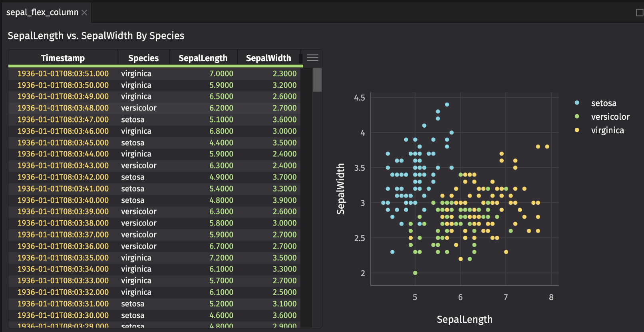Click the lowest green versicolor data point

[415, 273]
